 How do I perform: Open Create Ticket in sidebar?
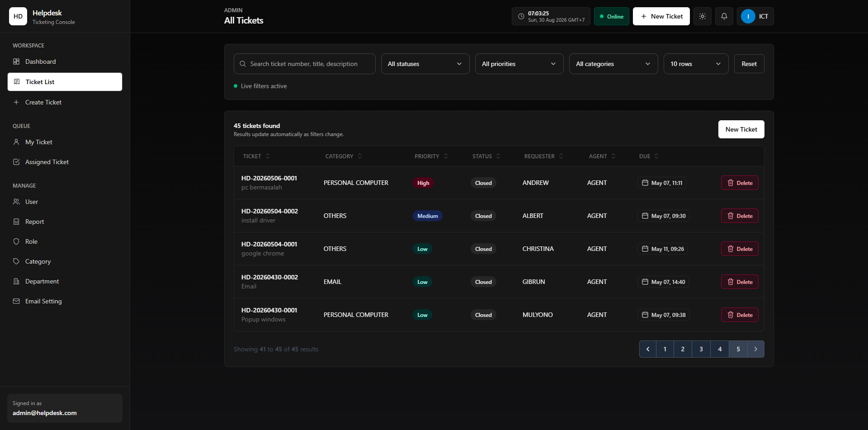click(x=65, y=102)
